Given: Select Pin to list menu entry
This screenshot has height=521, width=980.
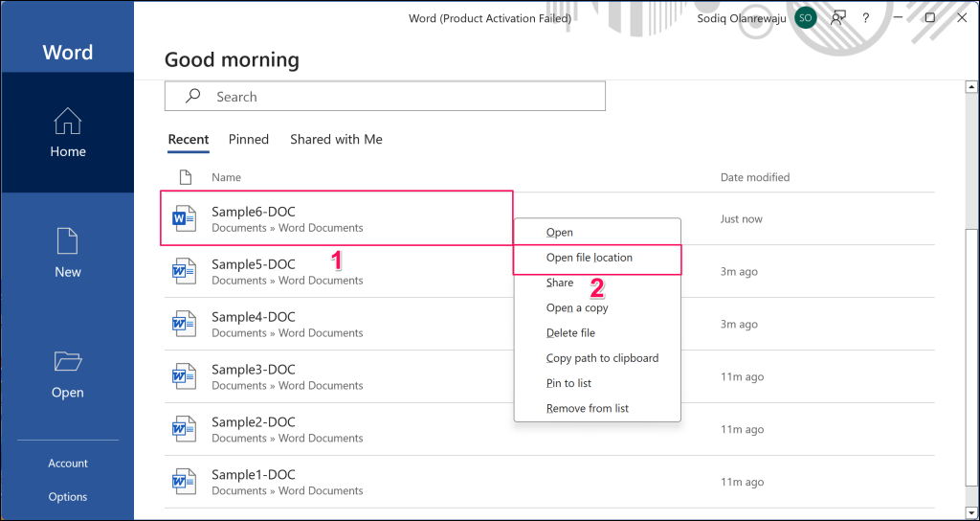Looking at the screenshot, I should tap(568, 383).
